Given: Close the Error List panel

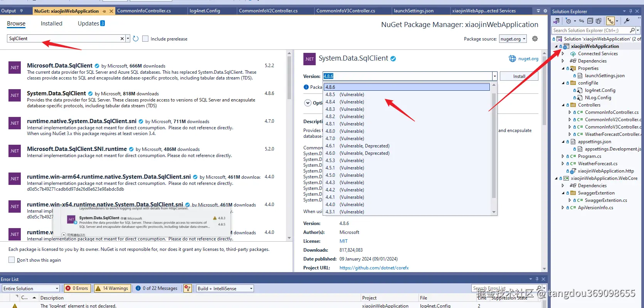Looking at the screenshot, I should [x=543, y=279].
